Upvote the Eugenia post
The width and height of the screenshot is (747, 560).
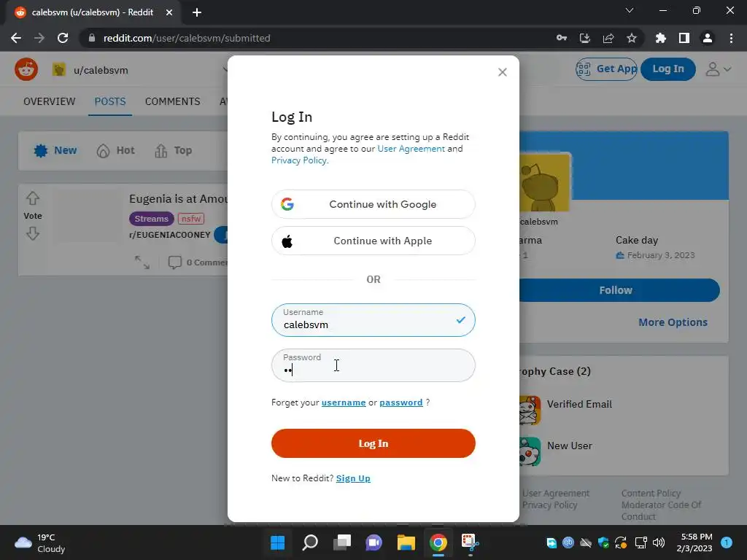32,198
